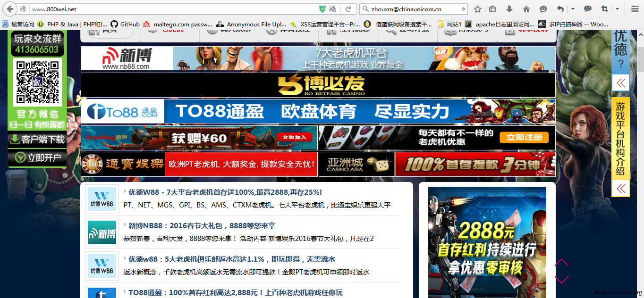Open article 新博NB88：2016春节大礼包
The height and width of the screenshot is (298, 644).
coord(202,226)
